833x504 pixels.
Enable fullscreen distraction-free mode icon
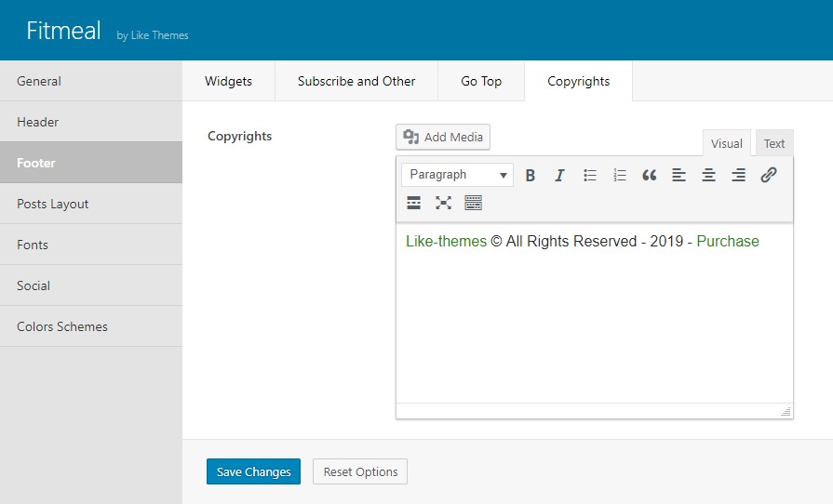[x=444, y=203]
